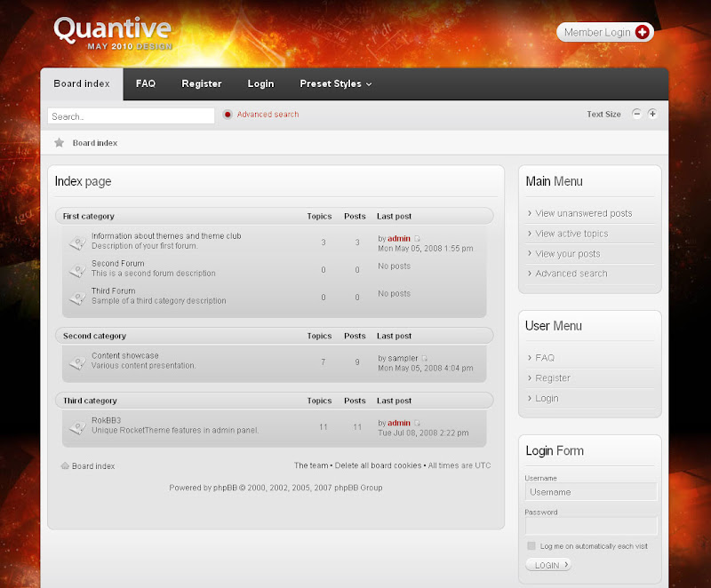Open Register in the top navigation

tap(202, 83)
